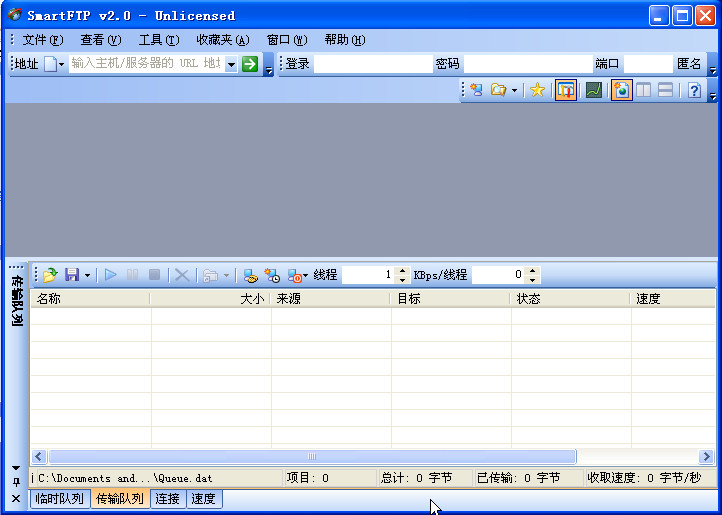The image size is (722, 515).
Task: Switch to the 临时队列 tab
Action: pos(60,498)
